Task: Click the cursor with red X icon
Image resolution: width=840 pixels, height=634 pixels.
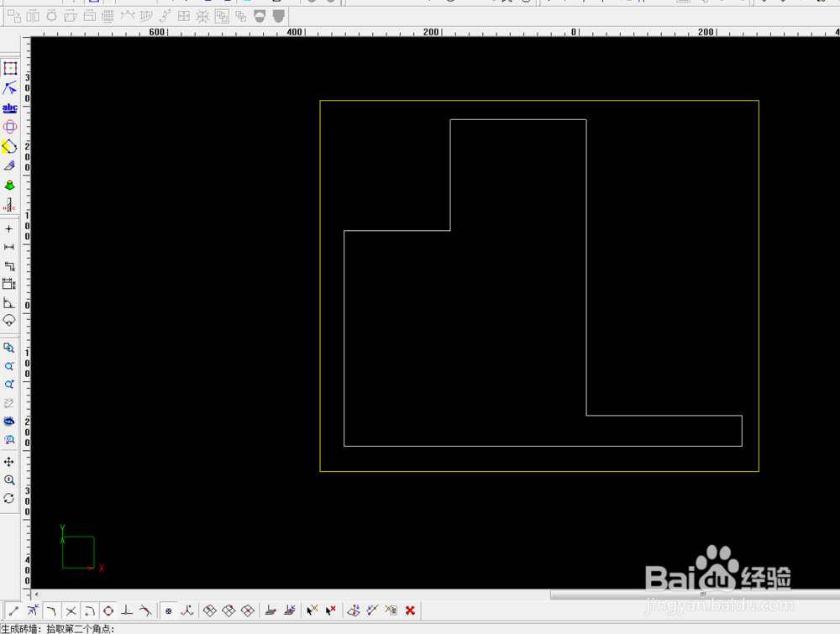Action: pos(331,610)
